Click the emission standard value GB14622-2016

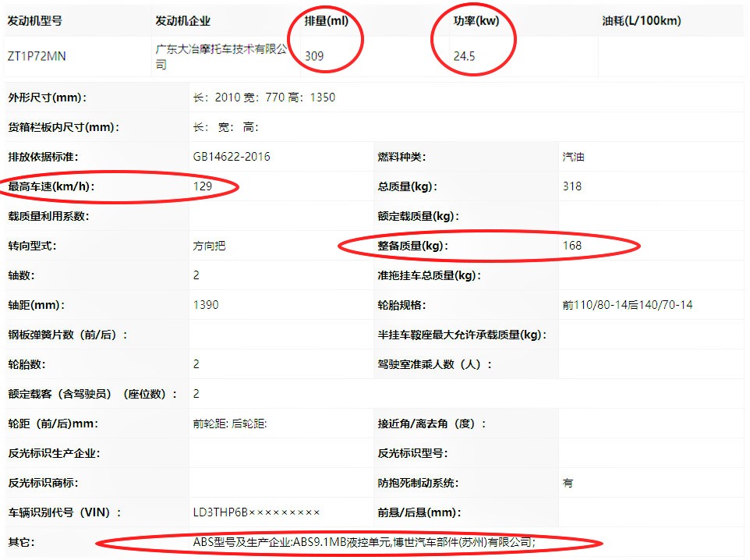click(232, 157)
